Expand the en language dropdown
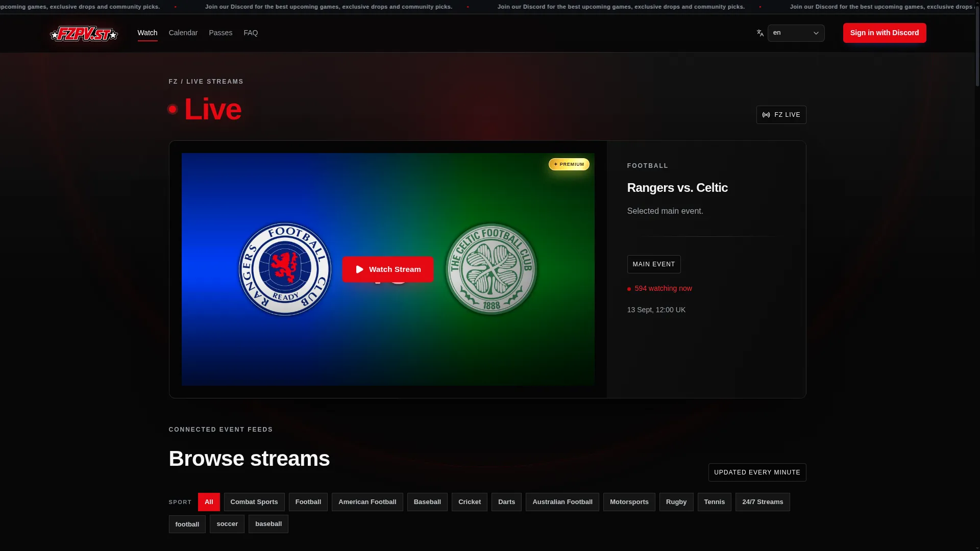This screenshot has height=551, width=980. 796,33
